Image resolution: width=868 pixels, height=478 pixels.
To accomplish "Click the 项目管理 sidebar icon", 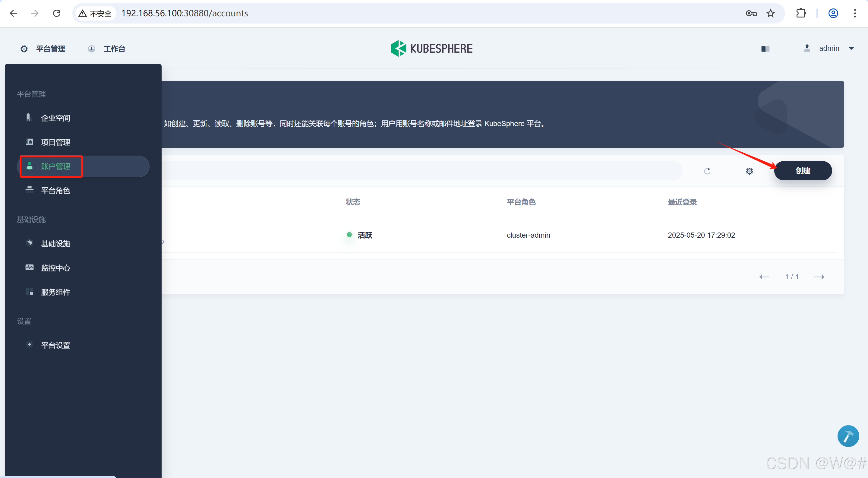I will pos(30,142).
